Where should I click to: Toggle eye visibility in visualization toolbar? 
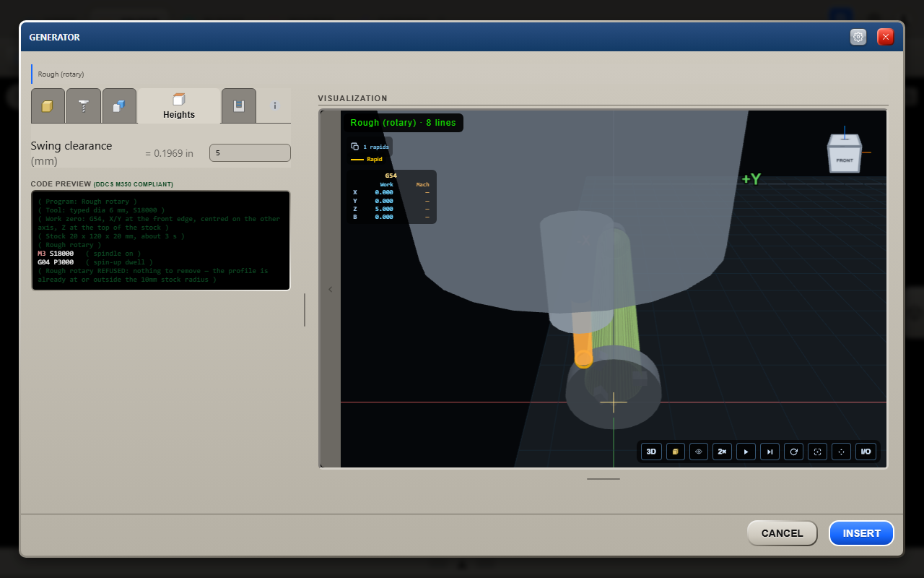tap(699, 452)
